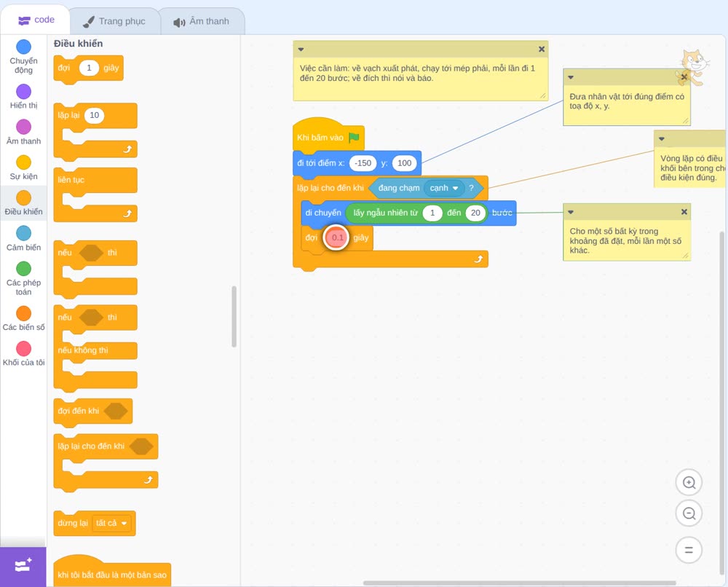The width and height of the screenshot is (728, 587).
Task: Select the Khối của tôi category
Action: point(23,353)
